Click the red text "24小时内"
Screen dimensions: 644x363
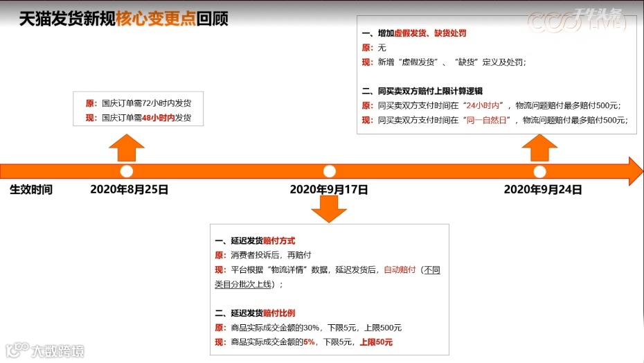coord(483,106)
